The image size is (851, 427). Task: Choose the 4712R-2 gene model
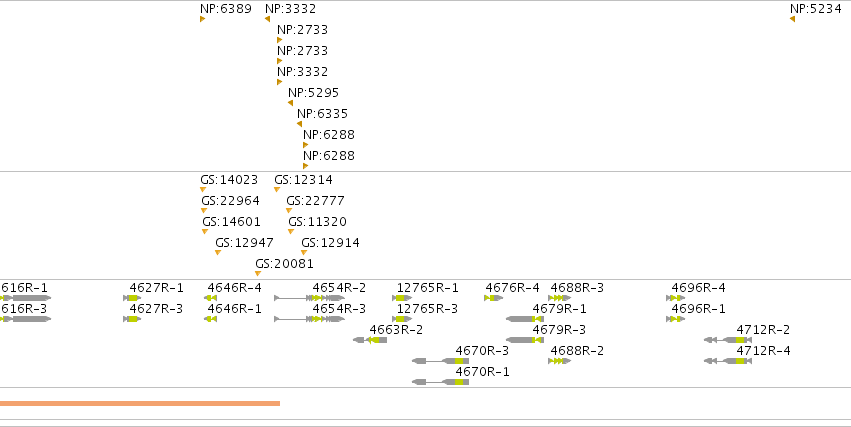click(x=728, y=340)
